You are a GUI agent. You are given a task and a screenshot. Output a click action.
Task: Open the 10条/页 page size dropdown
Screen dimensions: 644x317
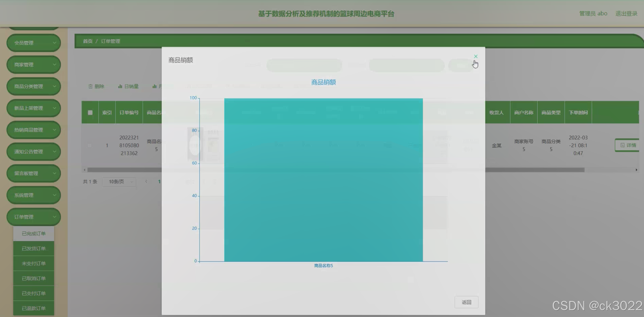point(119,182)
